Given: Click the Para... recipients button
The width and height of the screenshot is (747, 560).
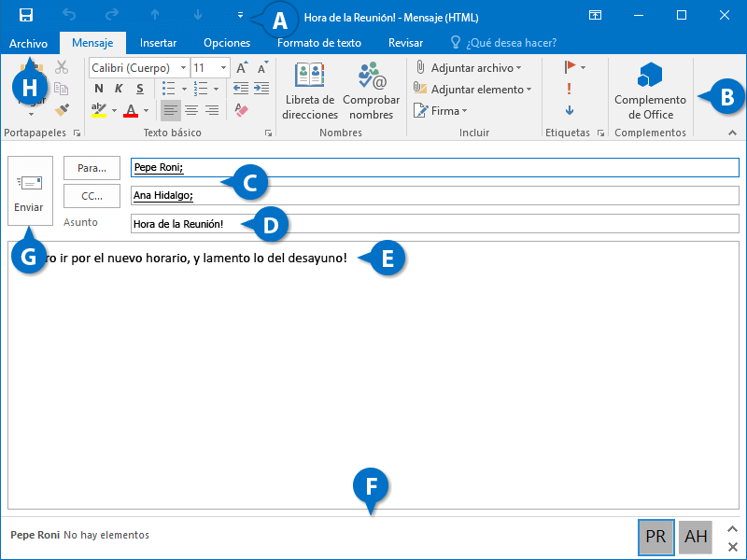Looking at the screenshot, I should (92, 168).
